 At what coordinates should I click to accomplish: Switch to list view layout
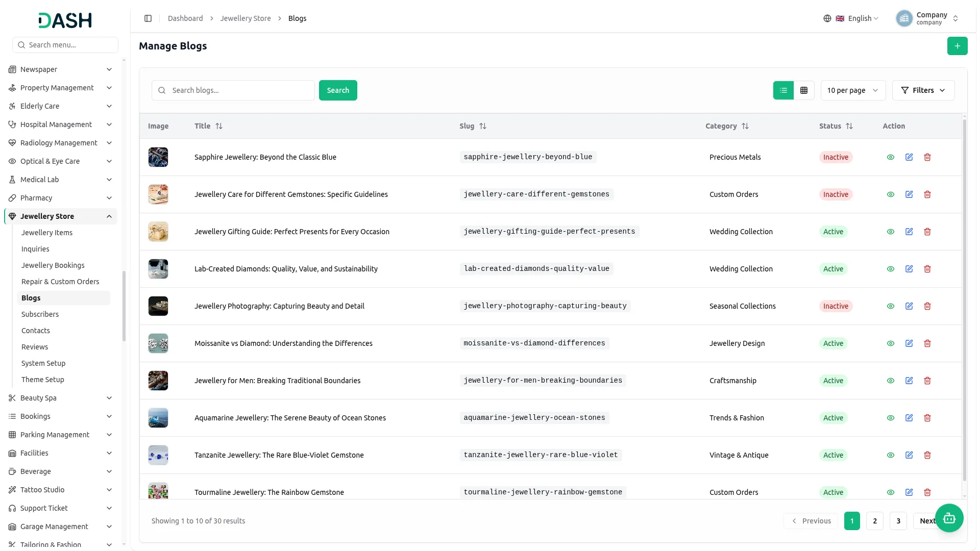click(783, 90)
